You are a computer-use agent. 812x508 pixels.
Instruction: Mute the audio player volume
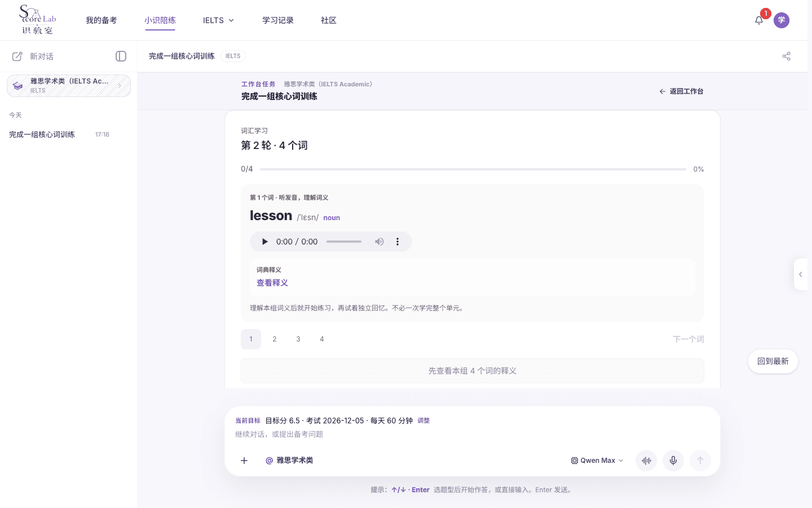pyautogui.click(x=379, y=242)
